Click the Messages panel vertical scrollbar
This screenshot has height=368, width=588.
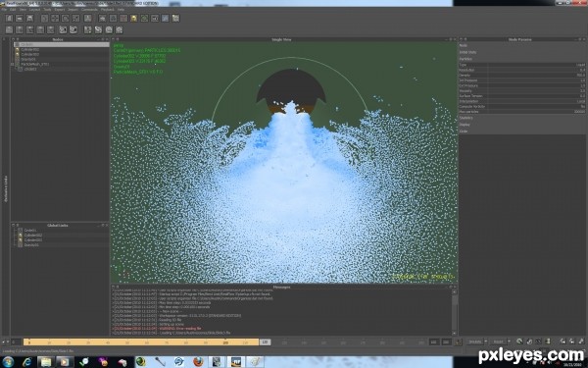tap(454, 312)
